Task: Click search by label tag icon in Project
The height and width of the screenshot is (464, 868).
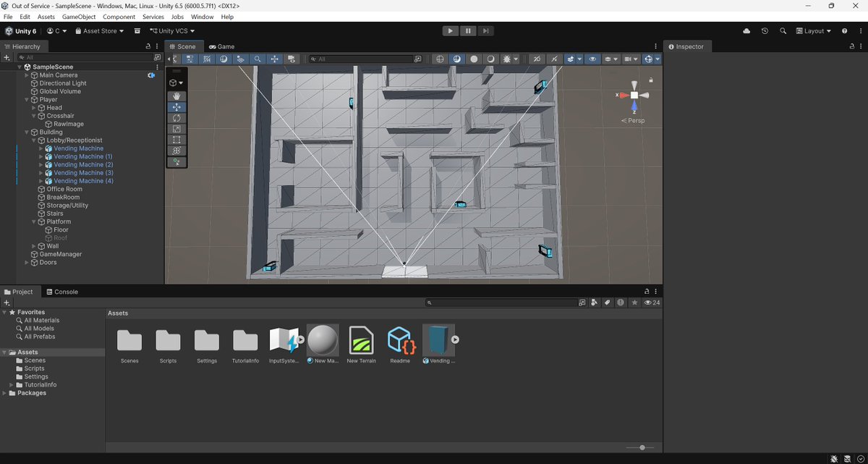Action: tap(608, 303)
